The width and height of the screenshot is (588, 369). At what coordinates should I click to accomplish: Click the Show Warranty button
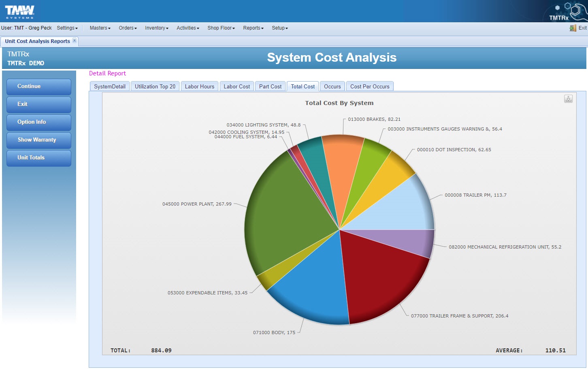coord(39,140)
